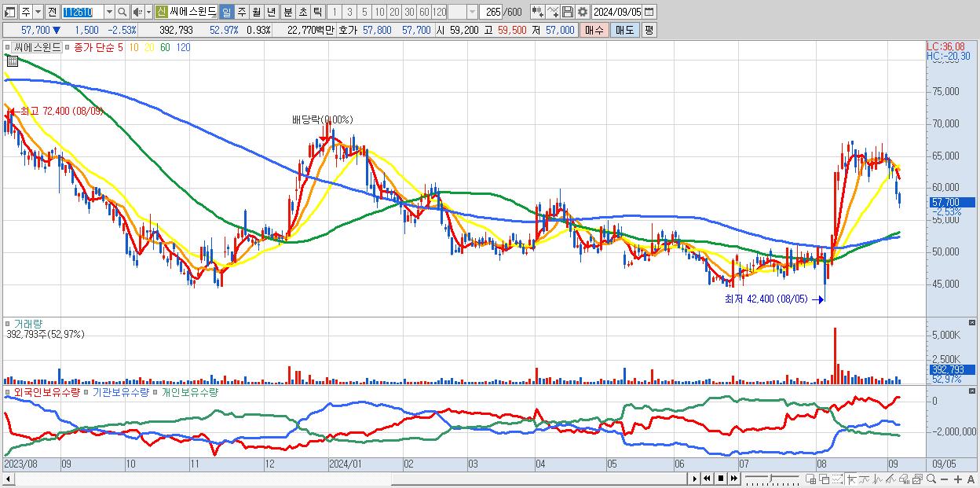Select the 3 interval button
Viewport: 980px width, 488px height.
pyautogui.click(x=349, y=12)
